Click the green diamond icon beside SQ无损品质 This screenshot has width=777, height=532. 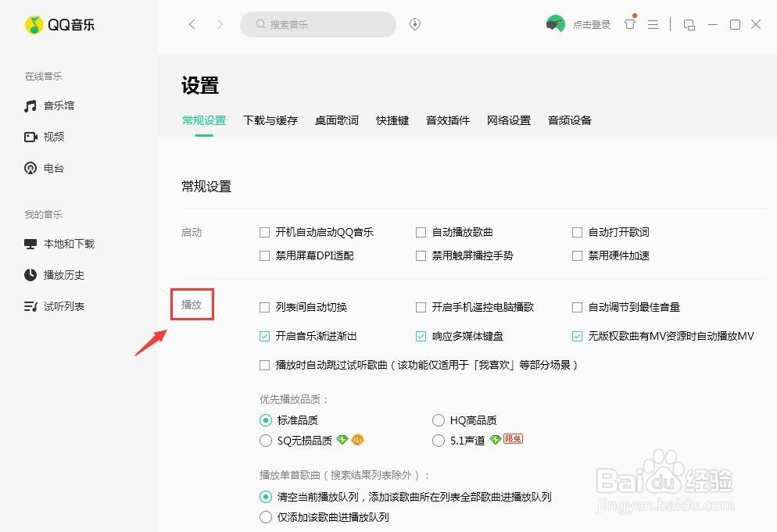click(342, 439)
